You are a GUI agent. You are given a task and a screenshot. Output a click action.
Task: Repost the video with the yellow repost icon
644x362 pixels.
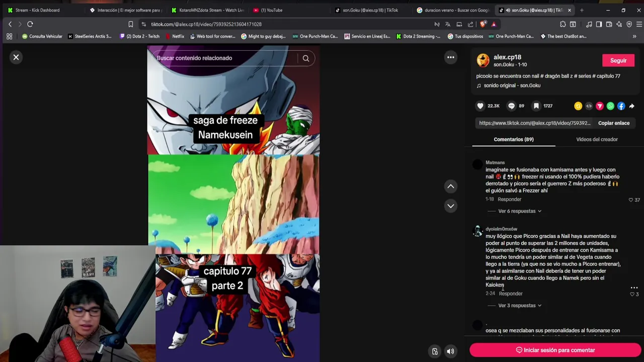pyautogui.click(x=578, y=106)
